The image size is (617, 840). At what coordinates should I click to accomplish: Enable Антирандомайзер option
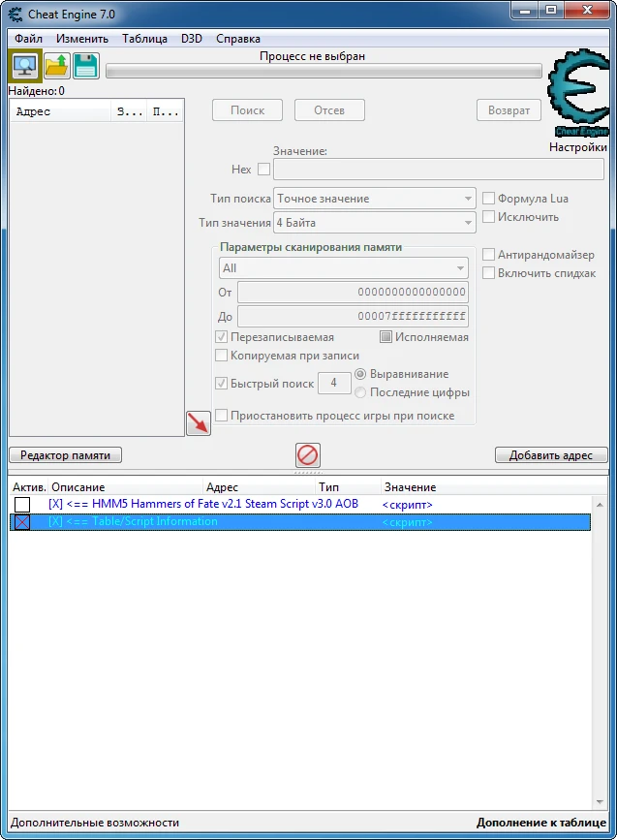point(488,255)
